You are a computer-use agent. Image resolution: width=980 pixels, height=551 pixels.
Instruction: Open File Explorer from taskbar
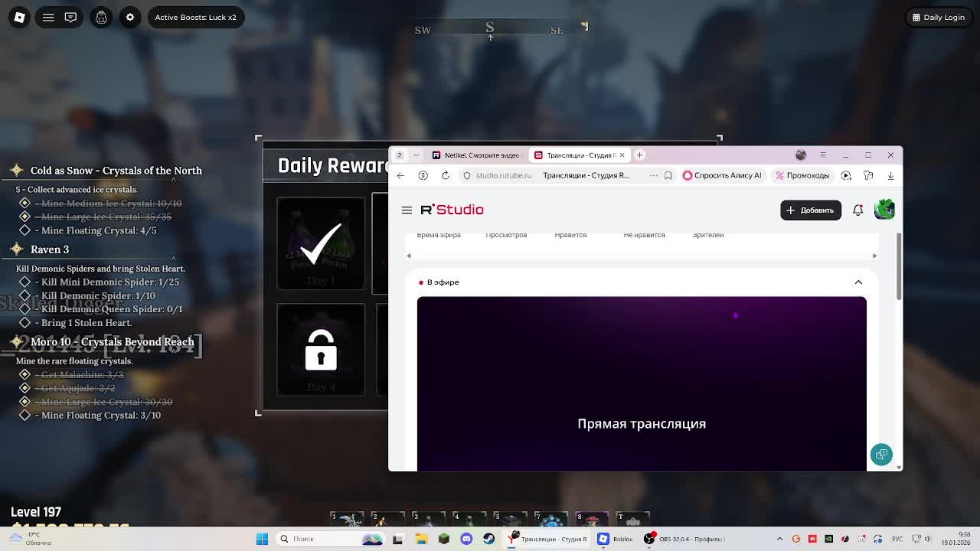[421, 539]
